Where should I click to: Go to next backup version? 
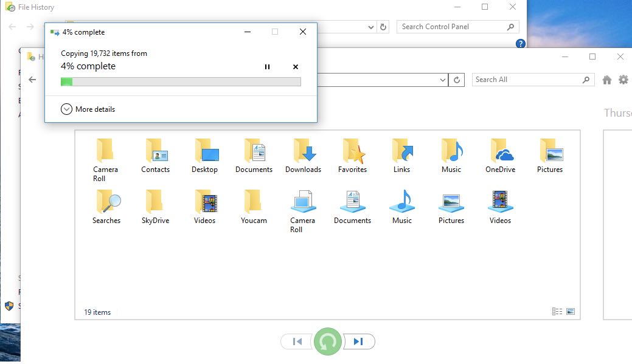359,342
